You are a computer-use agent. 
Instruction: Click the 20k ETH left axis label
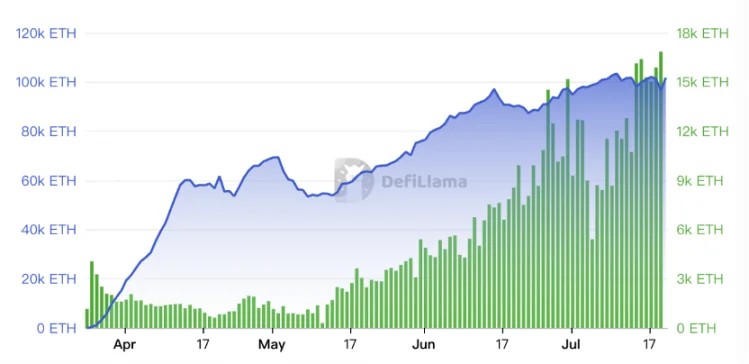[x=49, y=279]
